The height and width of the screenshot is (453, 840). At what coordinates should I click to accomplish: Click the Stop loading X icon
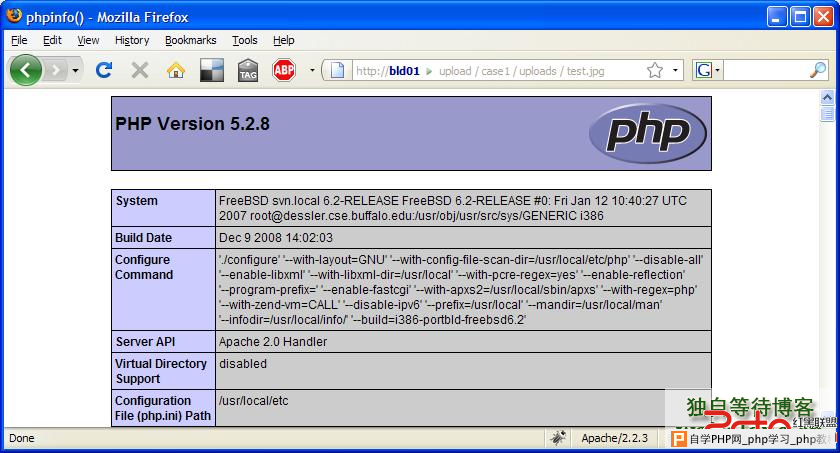[x=140, y=70]
